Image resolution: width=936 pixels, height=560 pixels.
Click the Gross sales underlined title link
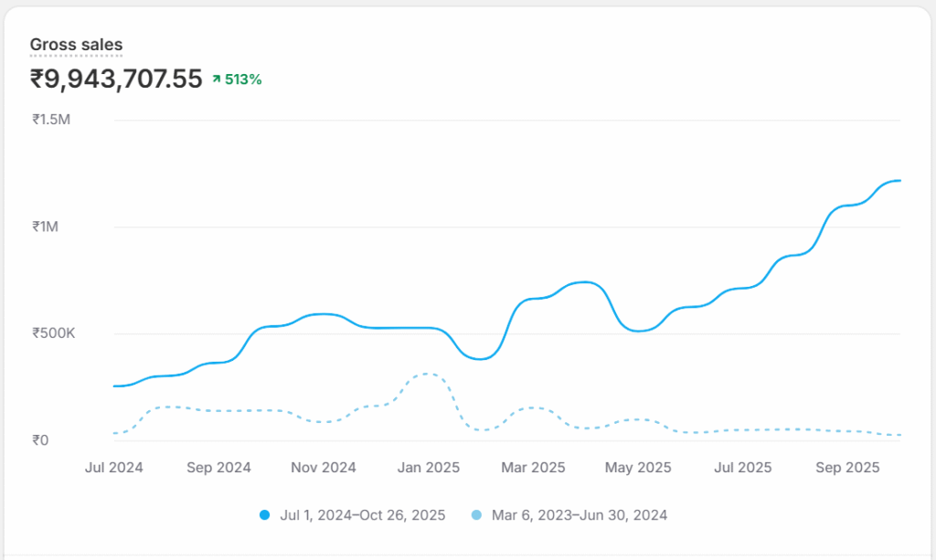pos(77,44)
